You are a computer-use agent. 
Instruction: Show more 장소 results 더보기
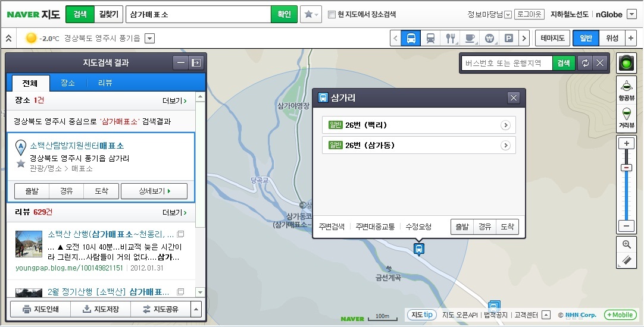(174, 100)
